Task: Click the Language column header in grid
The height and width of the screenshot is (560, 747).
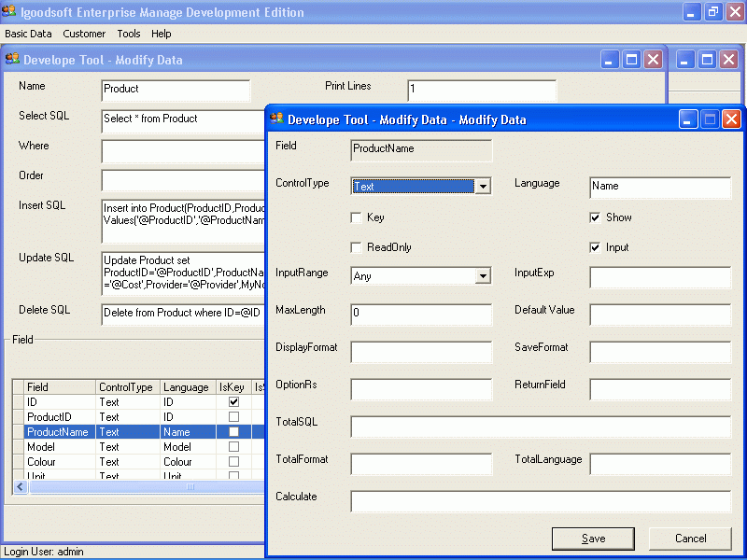Action: point(189,387)
